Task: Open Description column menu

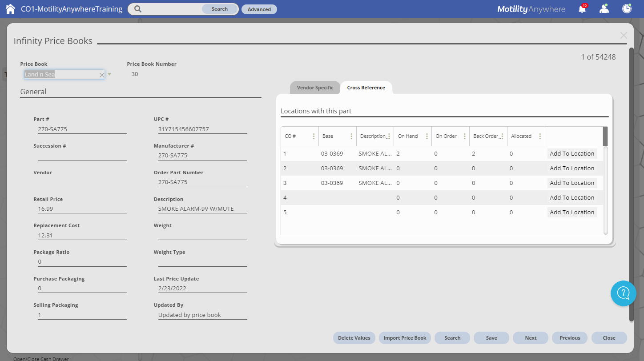Action: click(x=389, y=136)
